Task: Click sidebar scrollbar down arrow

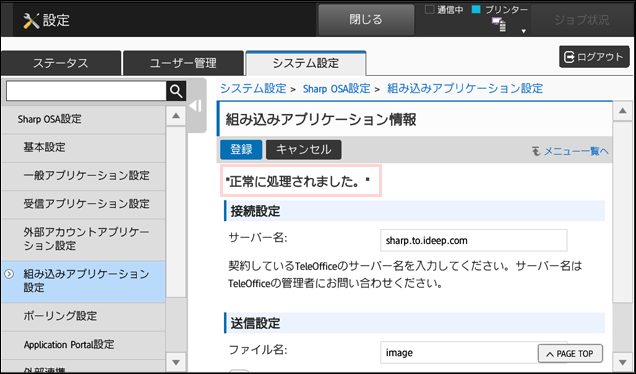Action: point(176,362)
